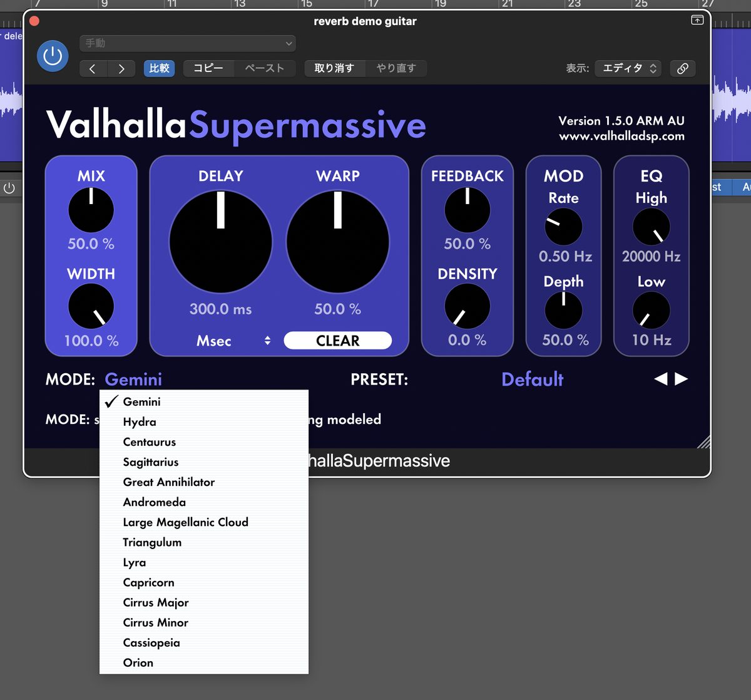Select Orion mode
This screenshot has width=751, height=700.
click(204, 662)
